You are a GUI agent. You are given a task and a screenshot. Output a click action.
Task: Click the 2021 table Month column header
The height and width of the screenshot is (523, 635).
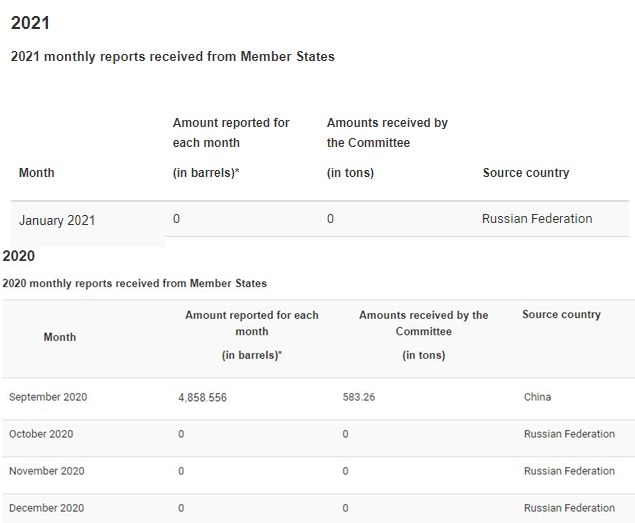tap(36, 173)
